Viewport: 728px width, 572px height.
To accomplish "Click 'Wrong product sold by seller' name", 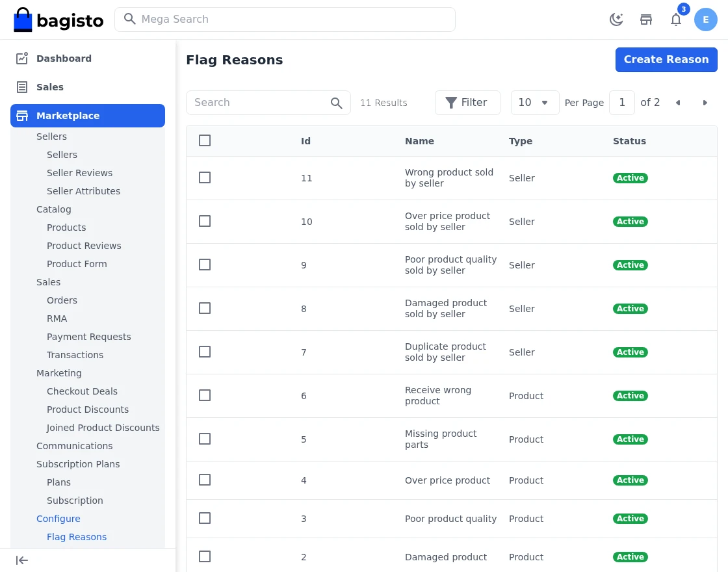I will (x=449, y=178).
